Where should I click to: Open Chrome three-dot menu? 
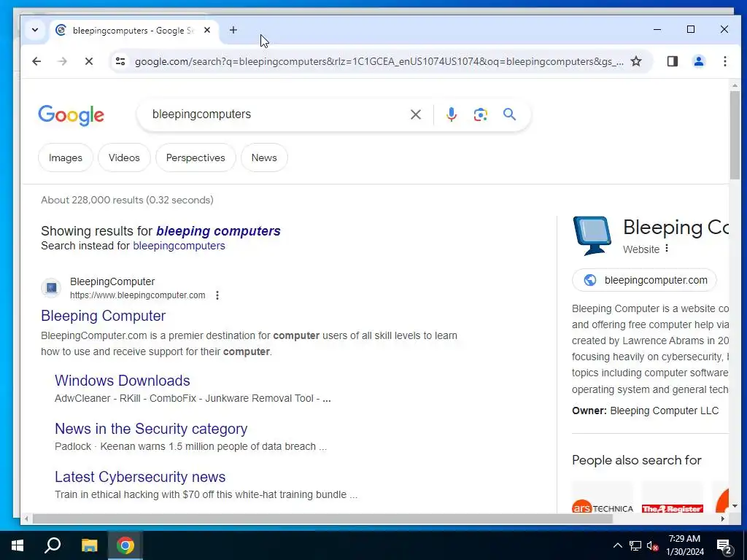pyautogui.click(x=724, y=61)
